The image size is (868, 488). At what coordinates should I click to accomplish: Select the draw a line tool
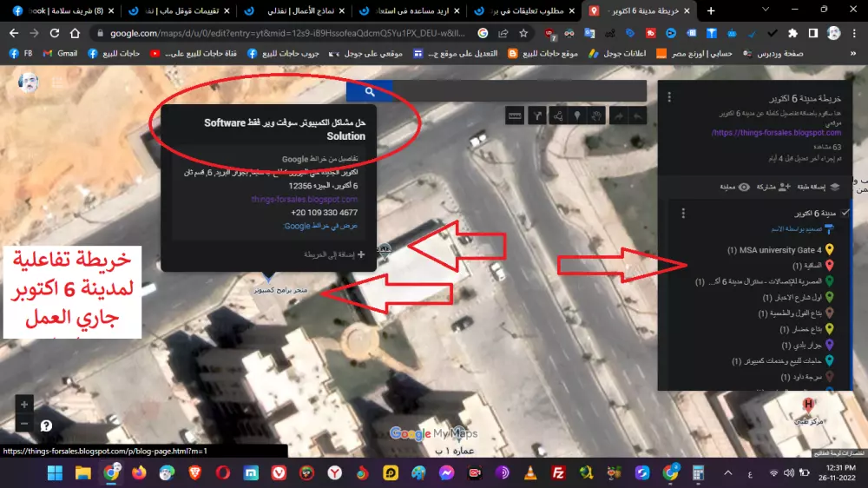(x=557, y=115)
